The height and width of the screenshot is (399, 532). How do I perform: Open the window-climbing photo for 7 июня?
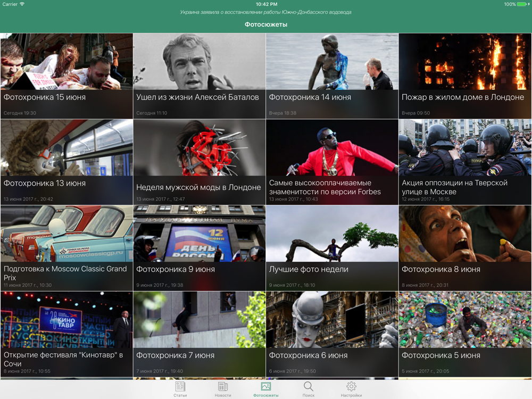(x=199, y=320)
